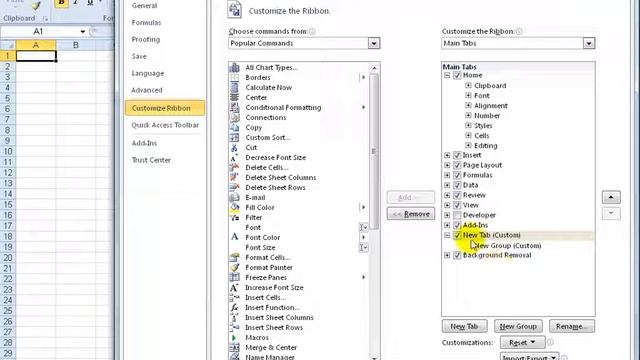
Task: Uncheck the New Tab (Custom) checkbox
Action: [457, 235]
